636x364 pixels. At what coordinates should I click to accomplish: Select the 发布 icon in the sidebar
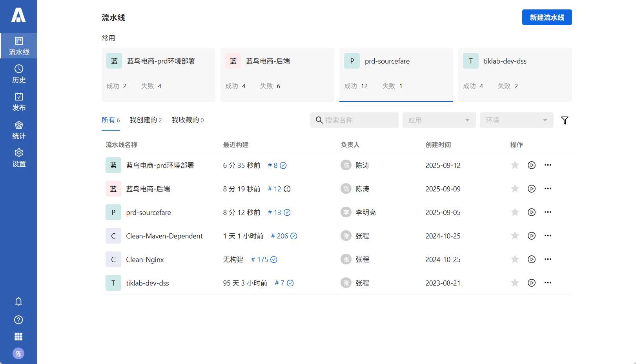pyautogui.click(x=18, y=102)
